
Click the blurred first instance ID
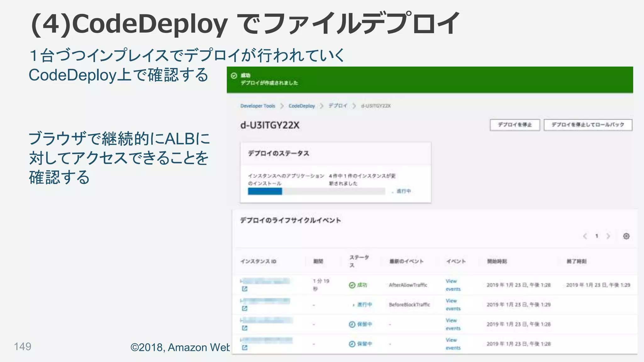tap(265, 281)
